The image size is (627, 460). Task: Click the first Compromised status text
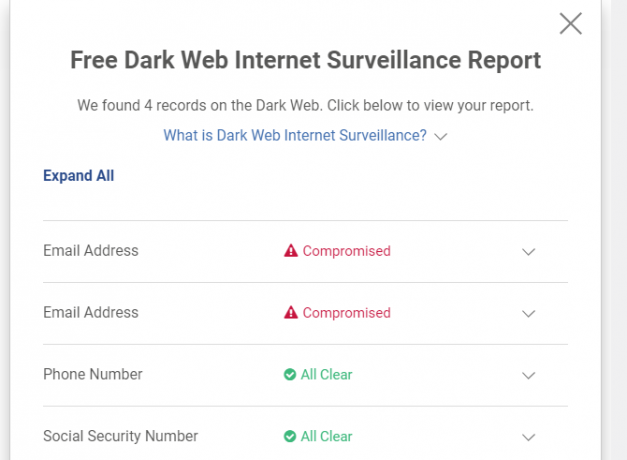coord(346,251)
